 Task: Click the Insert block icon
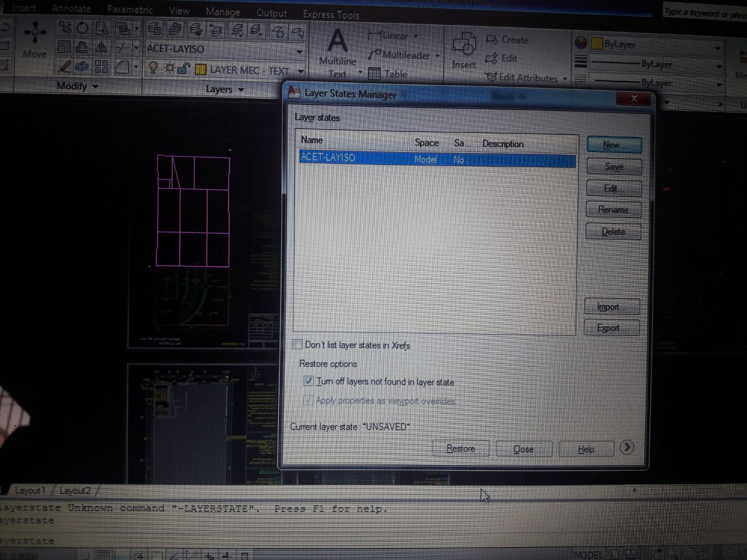coord(464,50)
